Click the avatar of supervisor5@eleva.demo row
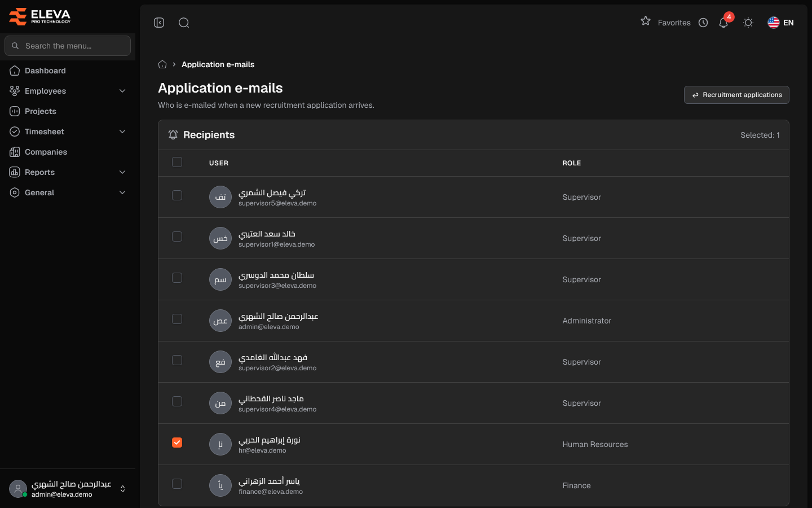812x508 pixels. pos(220,197)
